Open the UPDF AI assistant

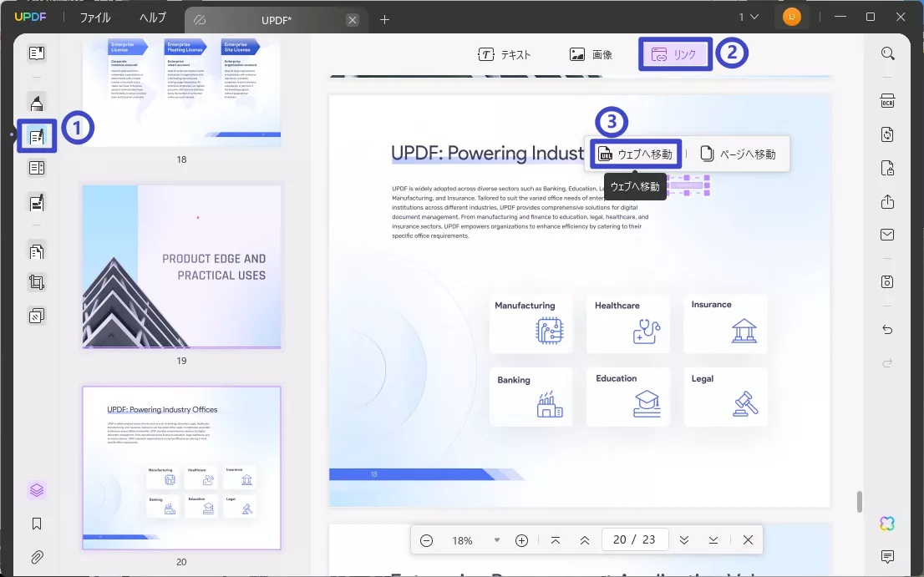(x=887, y=523)
